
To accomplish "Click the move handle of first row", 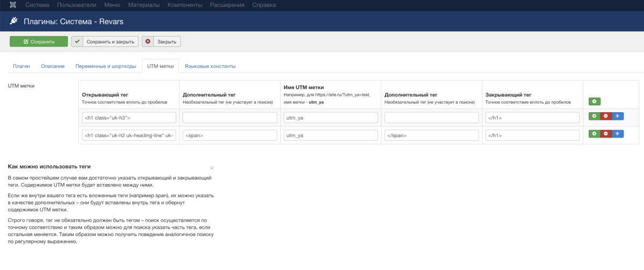I will point(617,116).
